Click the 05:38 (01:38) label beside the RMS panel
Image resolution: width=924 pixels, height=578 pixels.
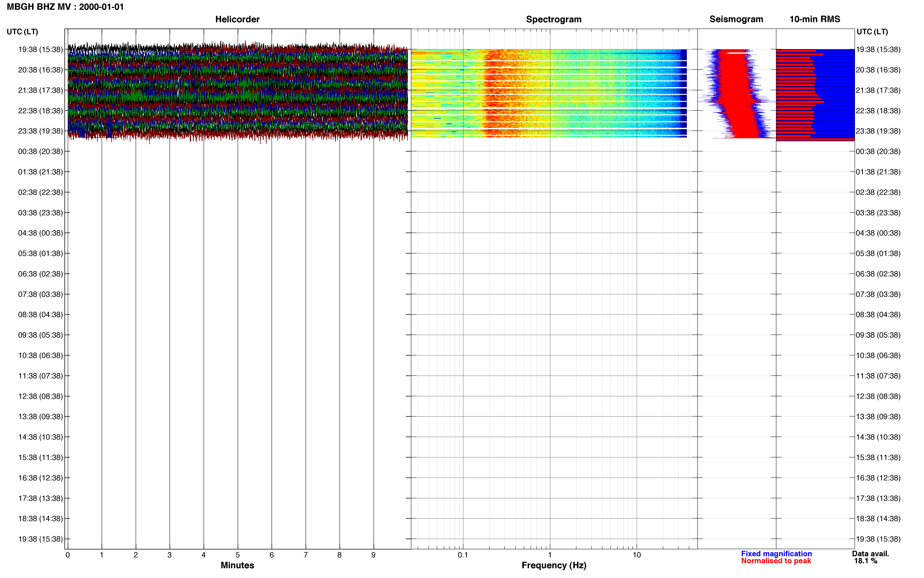(x=878, y=253)
